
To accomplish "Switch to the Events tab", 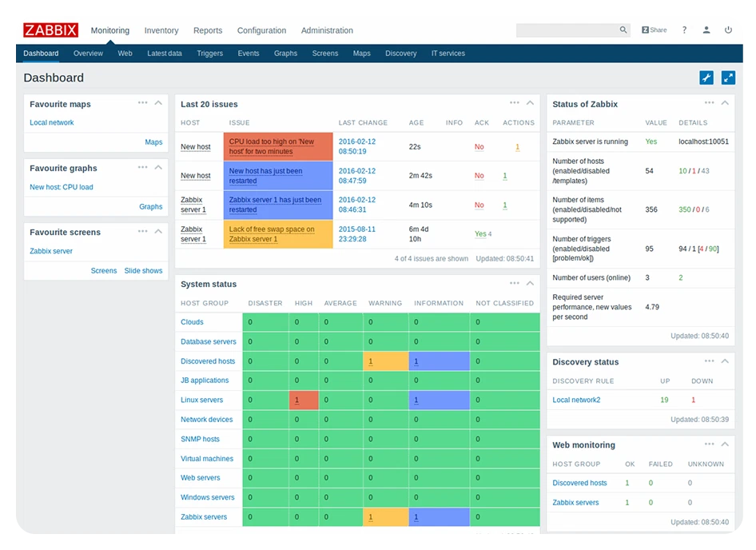I will [249, 54].
